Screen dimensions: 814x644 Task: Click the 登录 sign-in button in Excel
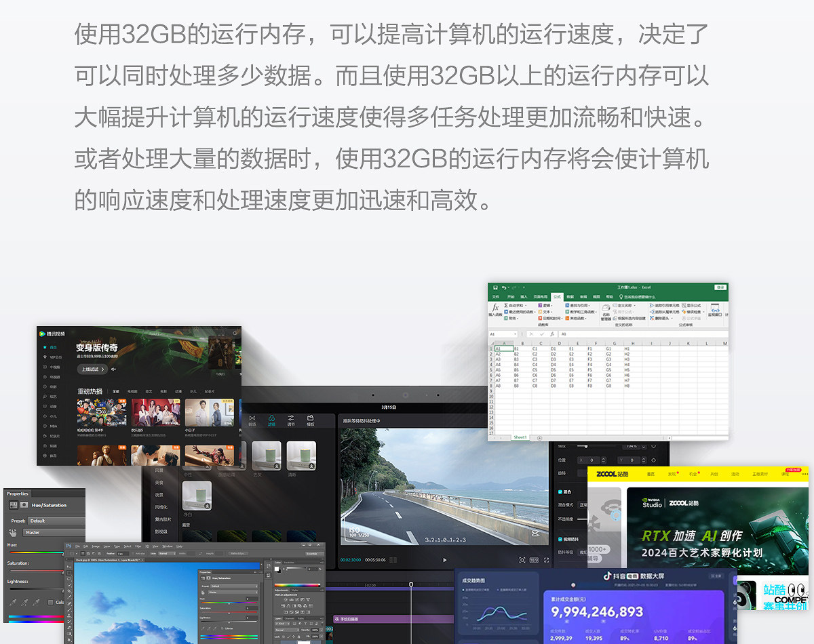(x=720, y=287)
